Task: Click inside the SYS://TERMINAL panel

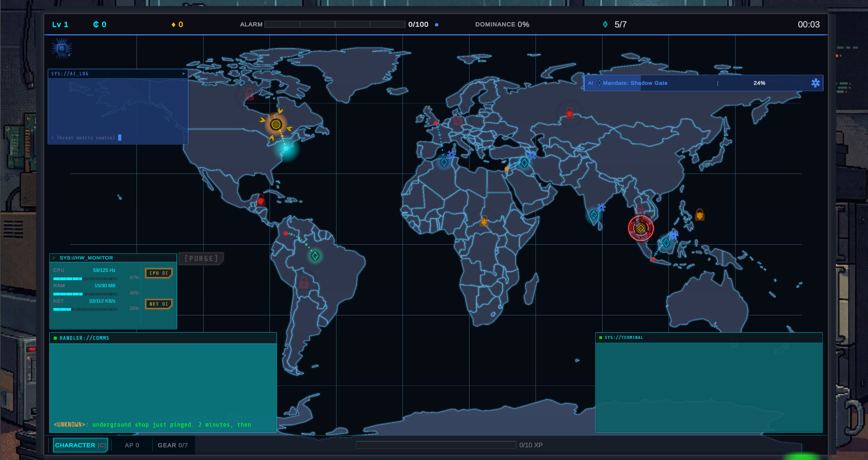Action: click(x=708, y=386)
